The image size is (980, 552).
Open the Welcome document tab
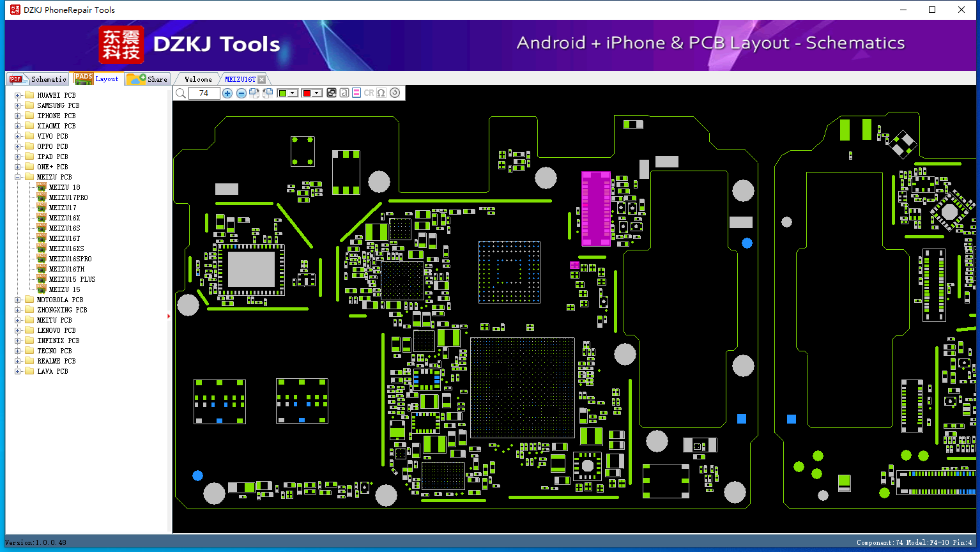click(198, 79)
